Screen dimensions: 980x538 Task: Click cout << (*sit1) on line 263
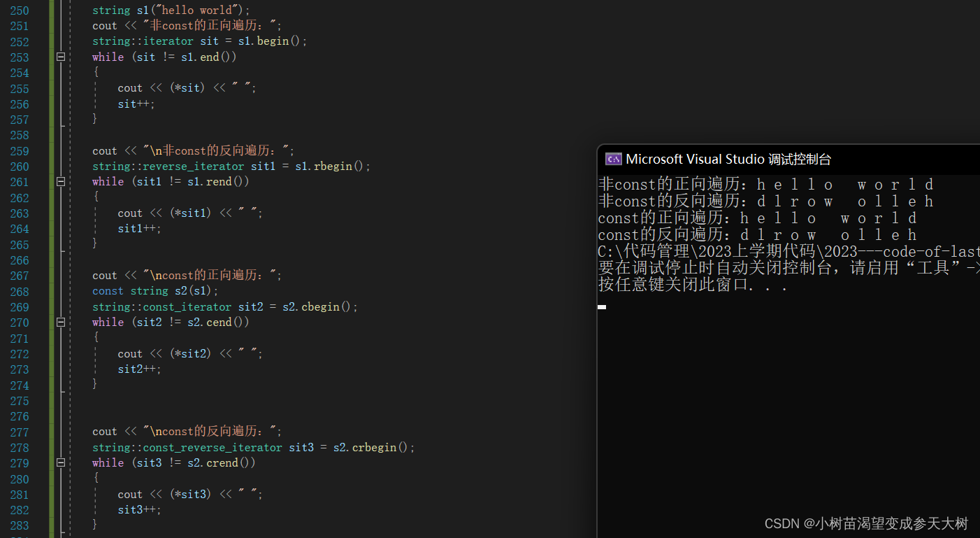coord(165,213)
